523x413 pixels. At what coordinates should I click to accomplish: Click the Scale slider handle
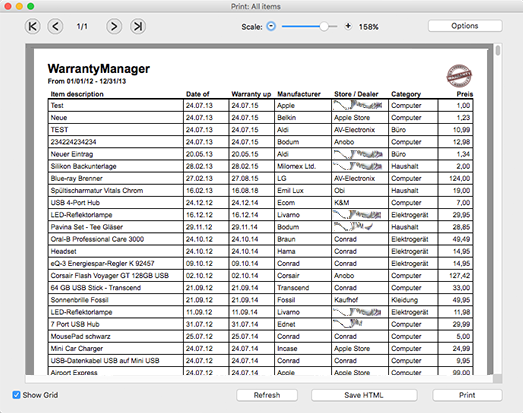324,26
